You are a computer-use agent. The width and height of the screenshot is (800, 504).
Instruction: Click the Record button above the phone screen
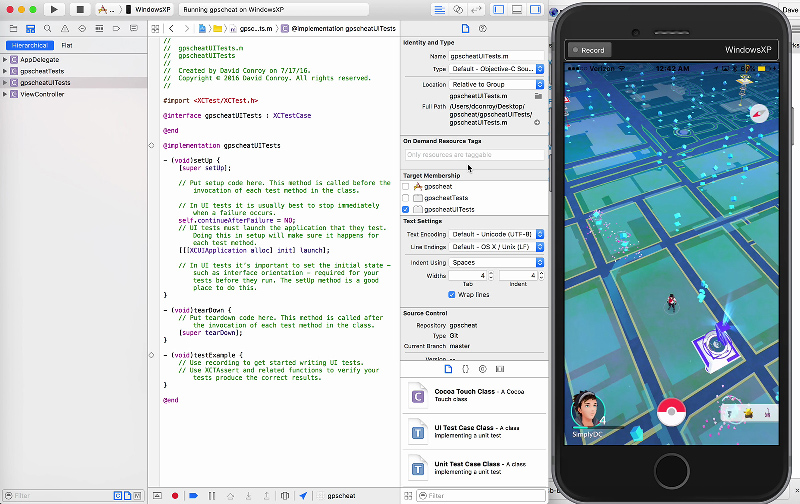click(588, 50)
